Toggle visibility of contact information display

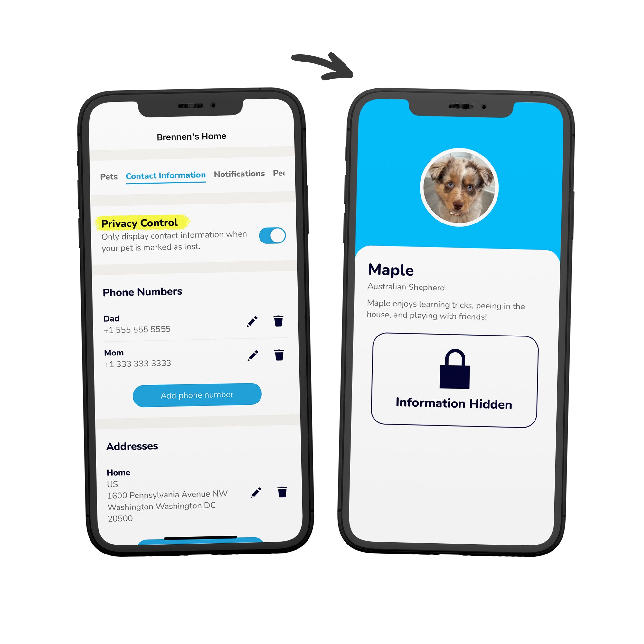271,234
